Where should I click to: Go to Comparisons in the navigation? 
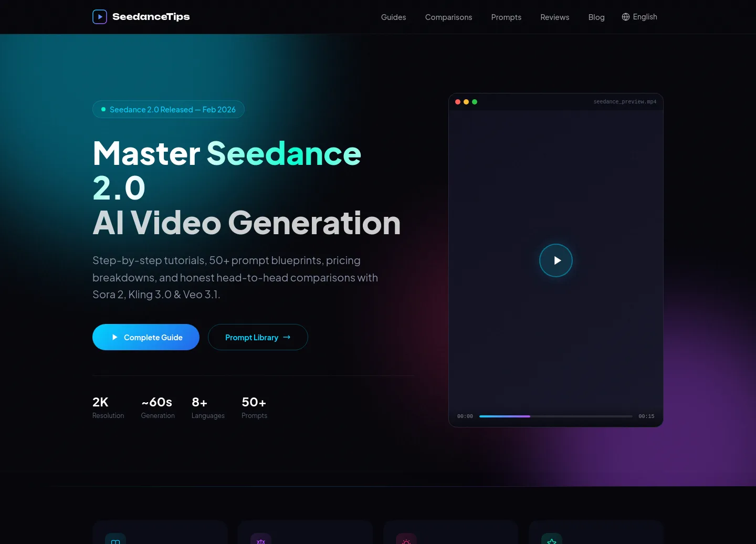pos(448,17)
